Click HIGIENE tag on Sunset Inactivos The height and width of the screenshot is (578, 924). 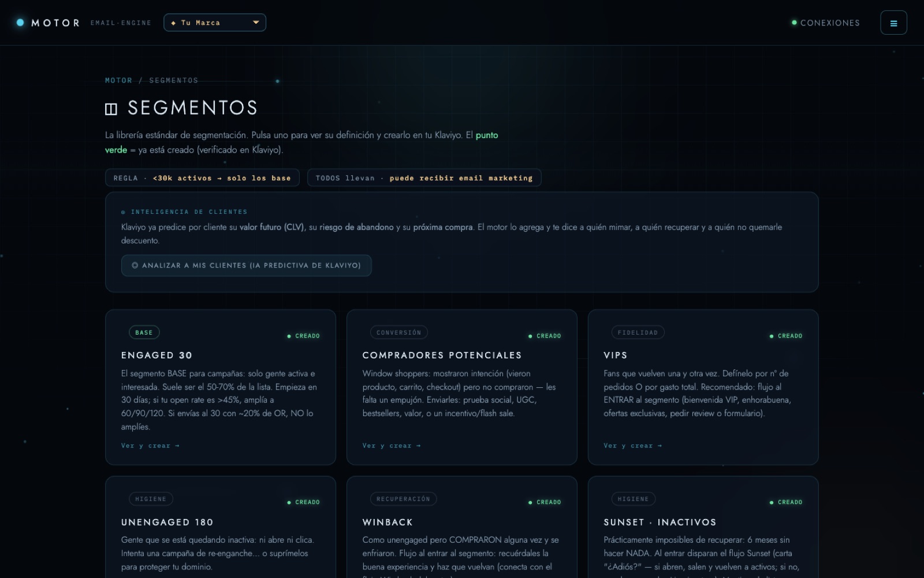click(633, 499)
